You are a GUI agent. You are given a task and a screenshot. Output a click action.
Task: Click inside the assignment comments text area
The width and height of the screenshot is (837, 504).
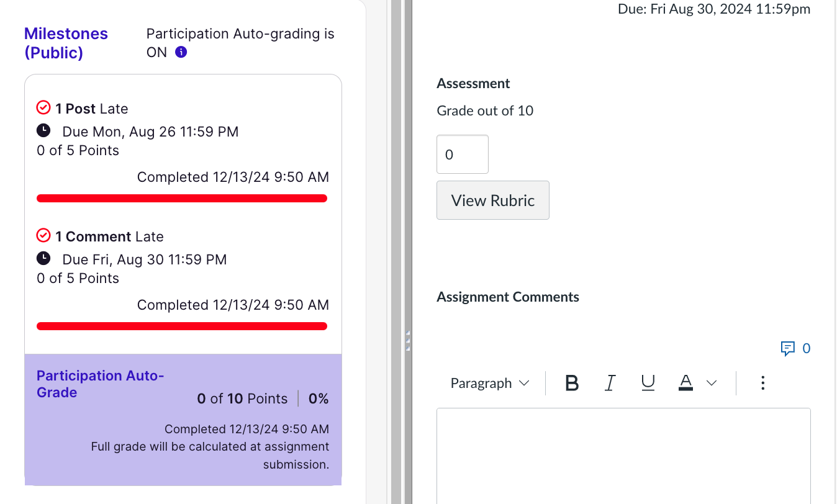click(623, 455)
